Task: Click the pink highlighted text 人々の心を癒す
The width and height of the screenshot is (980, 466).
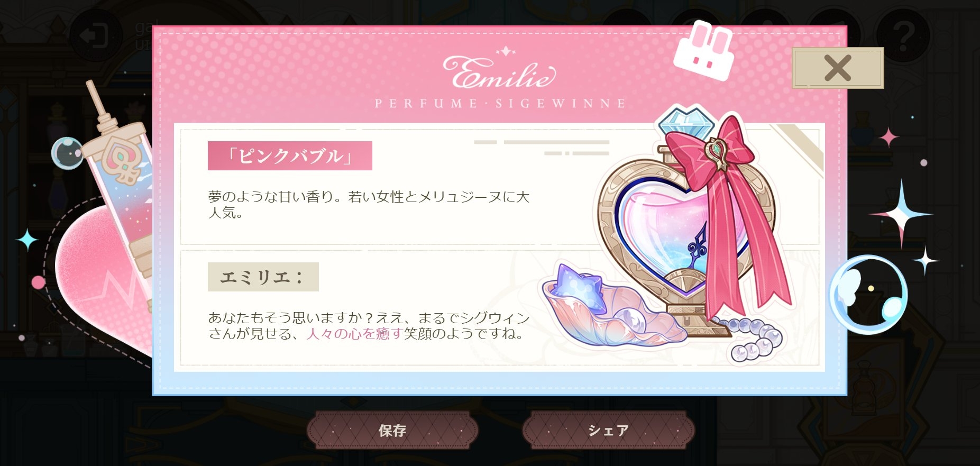Action: 354,334
